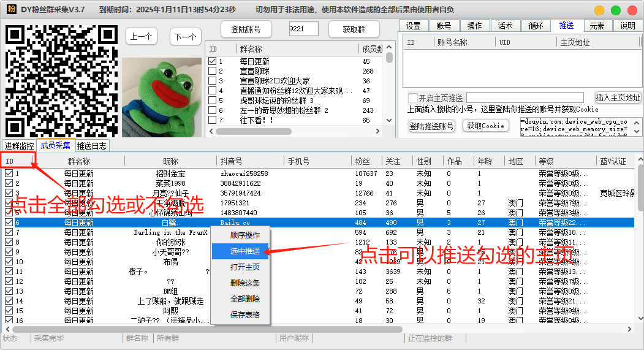This screenshot has width=644, height=350.
Task: Uncheck the box for member 招财金宝
Action: [9, 173]
